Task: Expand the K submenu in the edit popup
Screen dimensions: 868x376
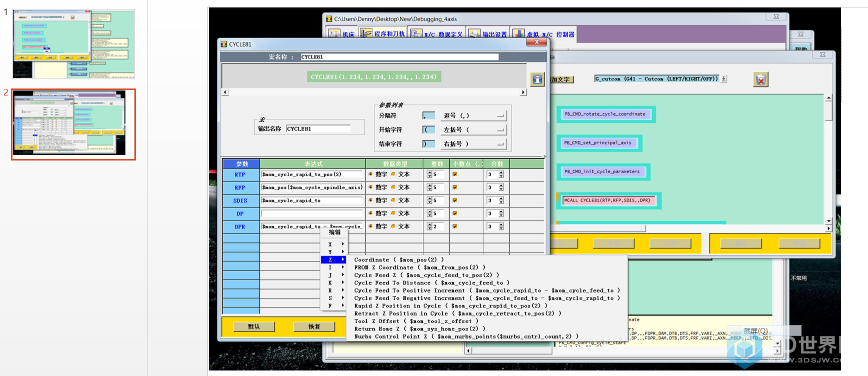Action: click(334, 283)
